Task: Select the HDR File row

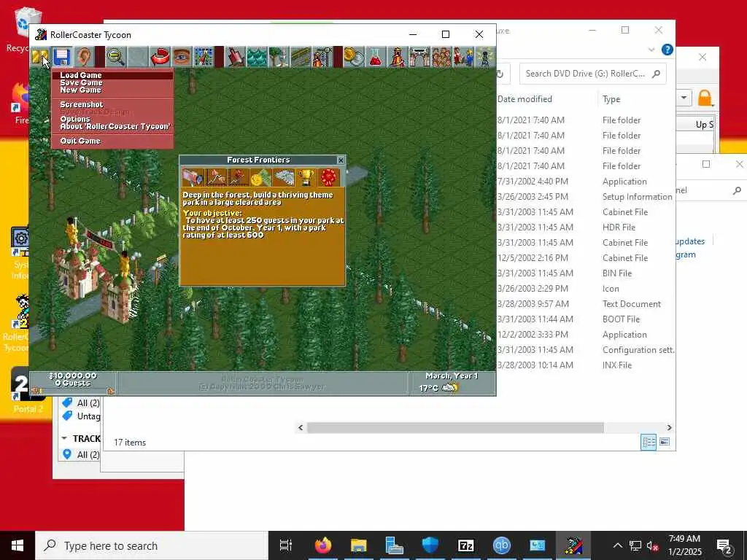Action: pyautogui.click(x=586, y=227)
